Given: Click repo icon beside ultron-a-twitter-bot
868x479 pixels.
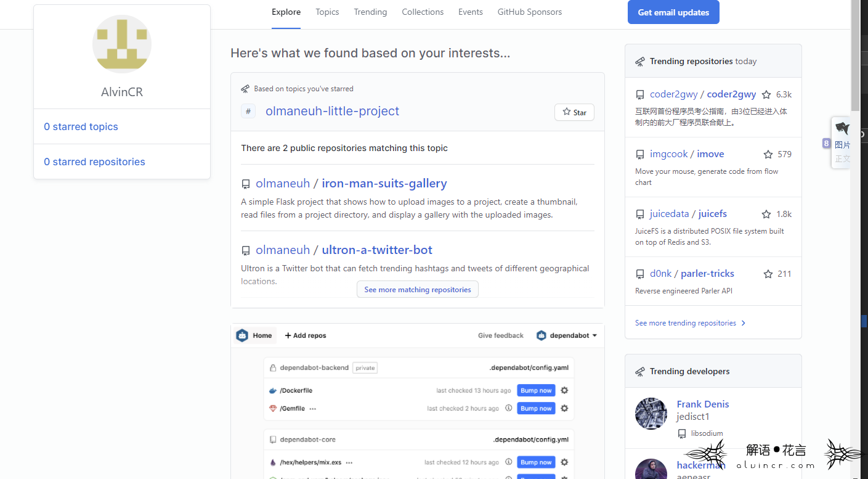Looking at the screenshot, I should coord(246,251).
